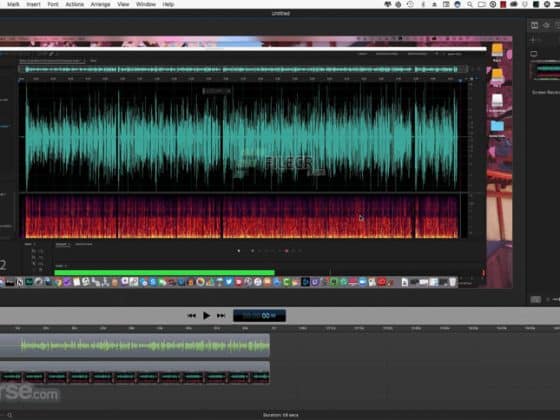
Task: Click the gray button below the media panel
Action: pos(535,300)
